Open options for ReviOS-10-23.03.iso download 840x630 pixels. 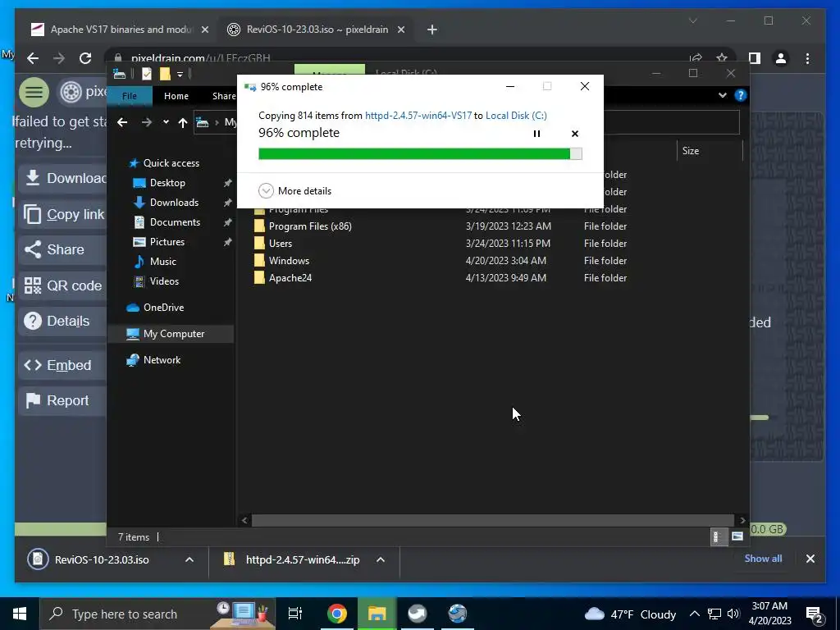[x=189, y=559]
